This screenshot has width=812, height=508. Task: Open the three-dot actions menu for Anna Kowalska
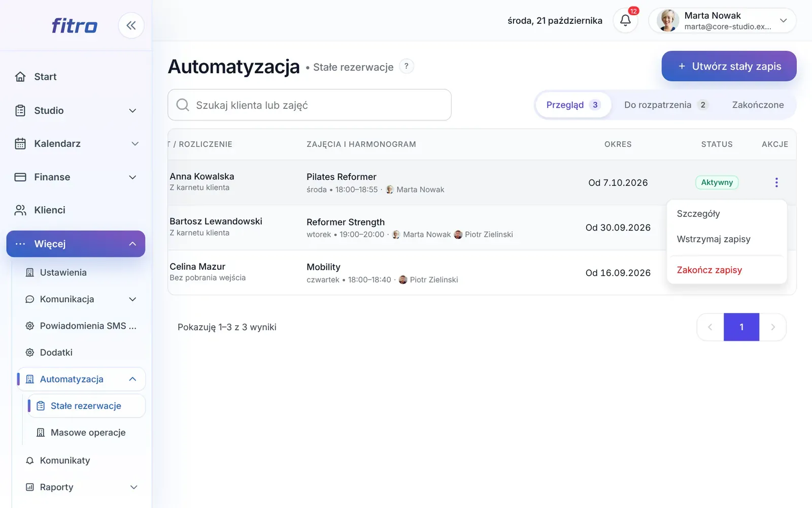pos(776,182)
